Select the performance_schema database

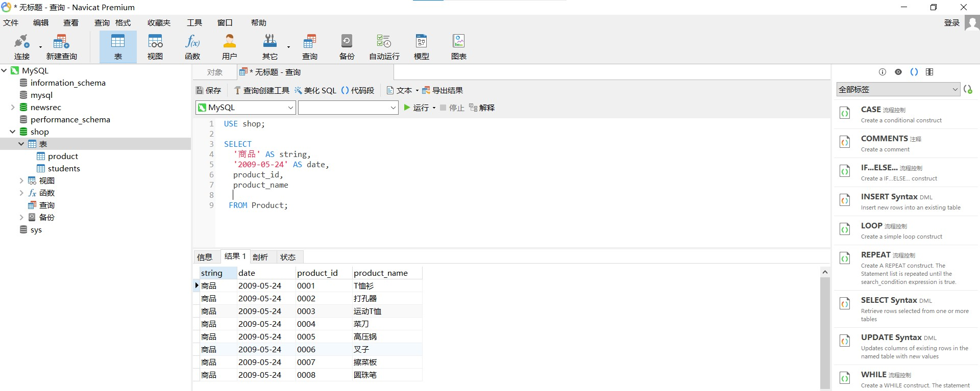(x=70, y=119)
